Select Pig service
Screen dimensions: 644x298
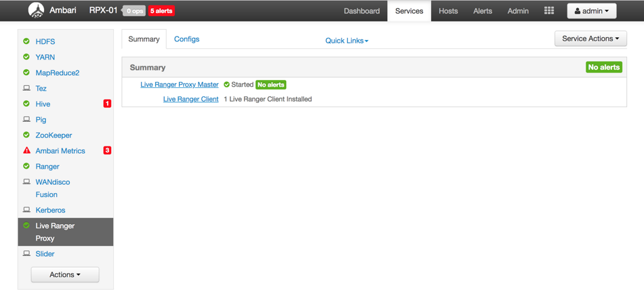click(41, 119)
